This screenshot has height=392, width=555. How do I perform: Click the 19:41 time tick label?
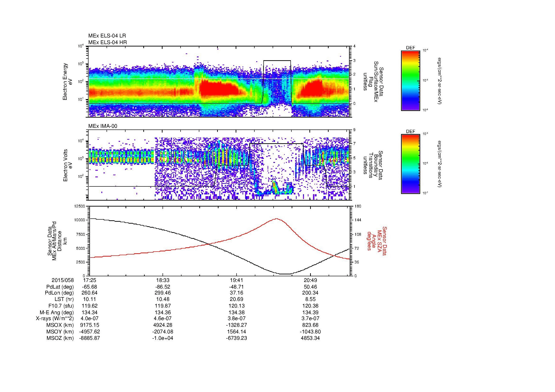pyautogui.click(x=237, y=280)
